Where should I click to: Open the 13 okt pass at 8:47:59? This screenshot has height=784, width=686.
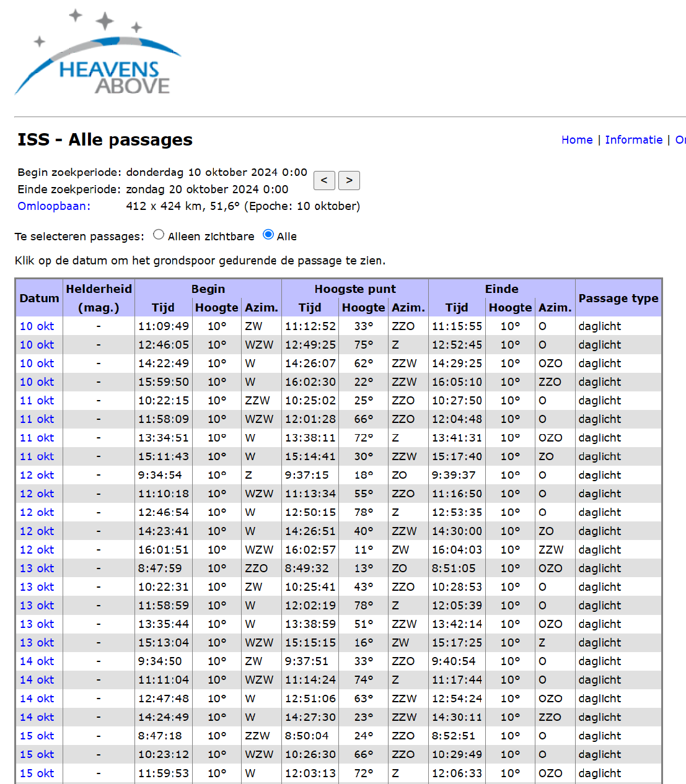(x=37, y=568)
